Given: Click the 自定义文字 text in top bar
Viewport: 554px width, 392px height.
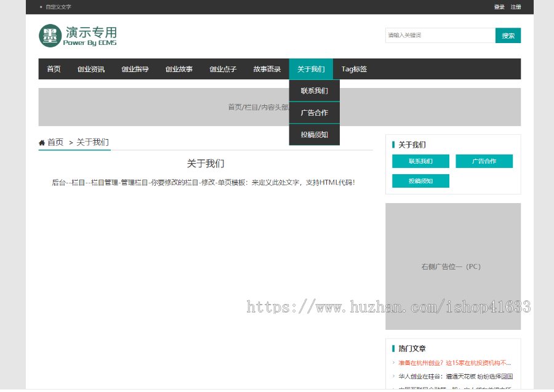Looking at the screenshot, I should coord(58,7).
